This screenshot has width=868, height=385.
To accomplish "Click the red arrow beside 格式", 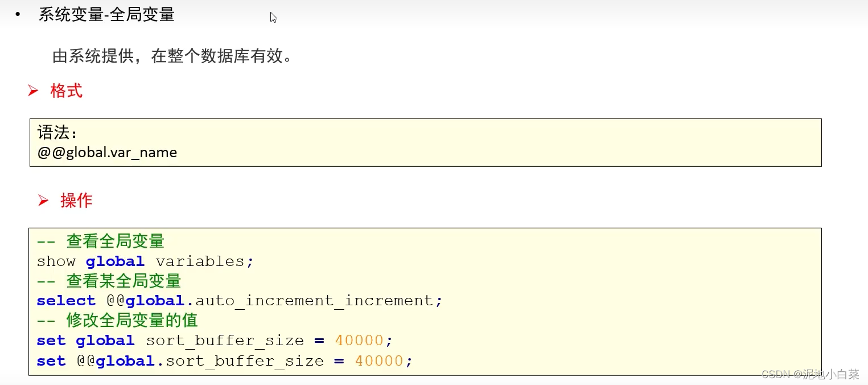I will pyautogui.click(x=33, y=91).
